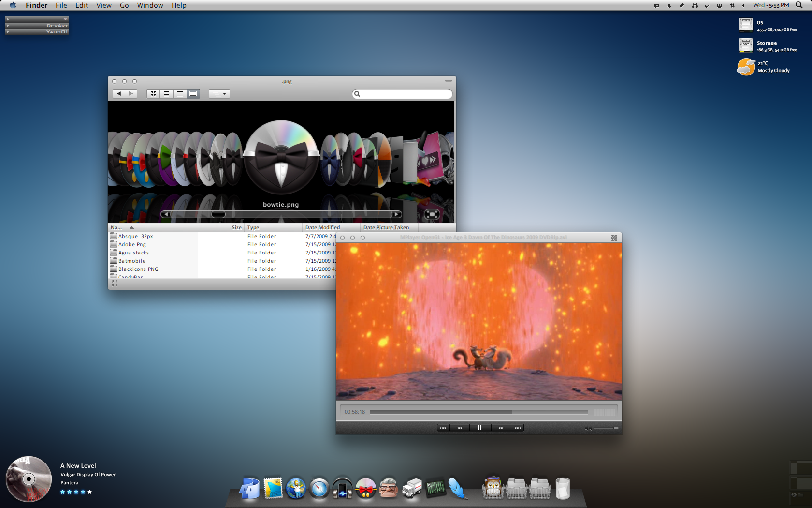812x508 pixels.
Task: Select the Adobe Png folder
Action: pos(132,244)
